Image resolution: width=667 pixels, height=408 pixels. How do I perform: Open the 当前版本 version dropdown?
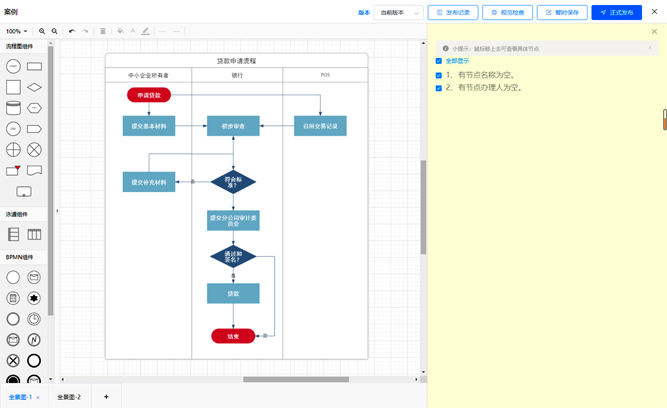pyautogui.click(x=399, y=13)
